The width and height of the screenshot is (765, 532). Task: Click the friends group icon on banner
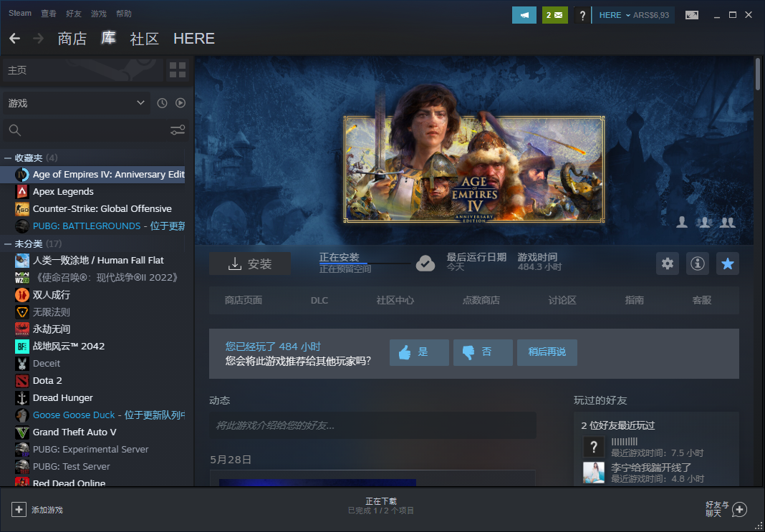tap(728, 223)
